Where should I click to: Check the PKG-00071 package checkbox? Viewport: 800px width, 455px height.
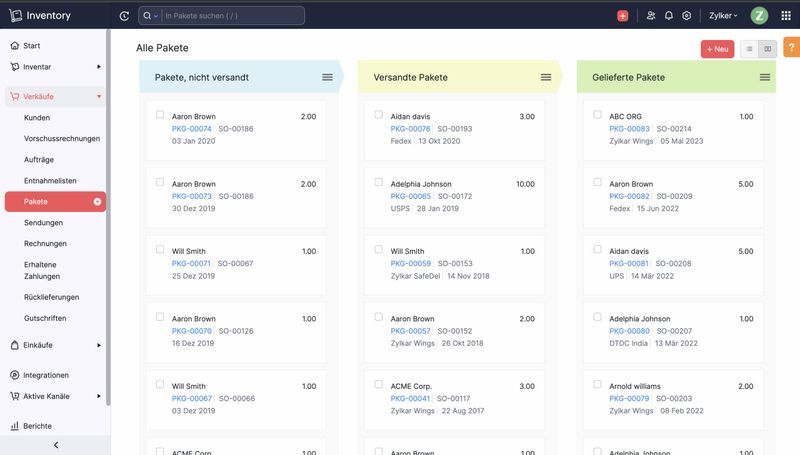pyautogui.click(x=160, y=249)
